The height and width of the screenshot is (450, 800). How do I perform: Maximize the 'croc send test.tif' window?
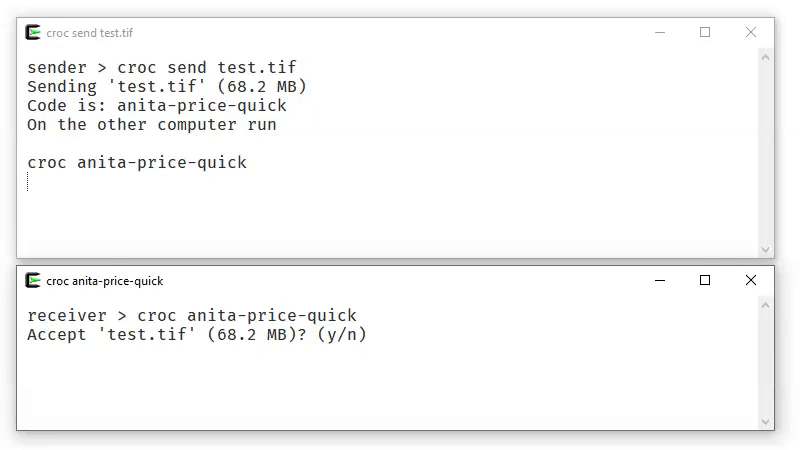click(705, 32)
